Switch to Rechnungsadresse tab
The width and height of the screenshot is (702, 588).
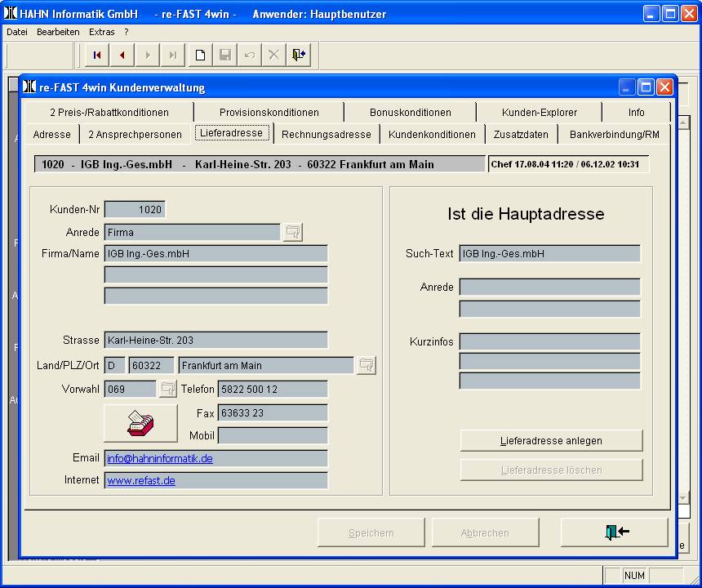click(327, 135)
